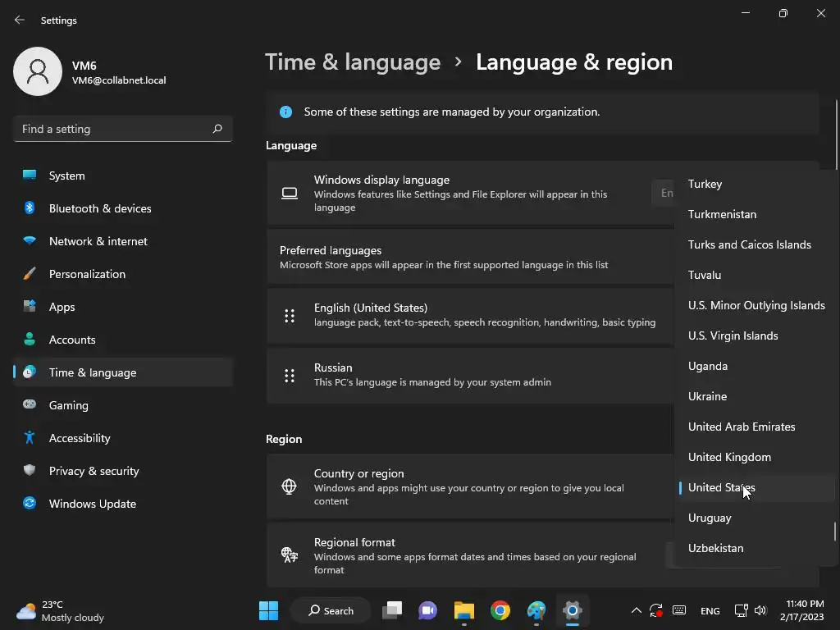840x630 pixels.
Task: Open the System settings category
Action: 123,176
